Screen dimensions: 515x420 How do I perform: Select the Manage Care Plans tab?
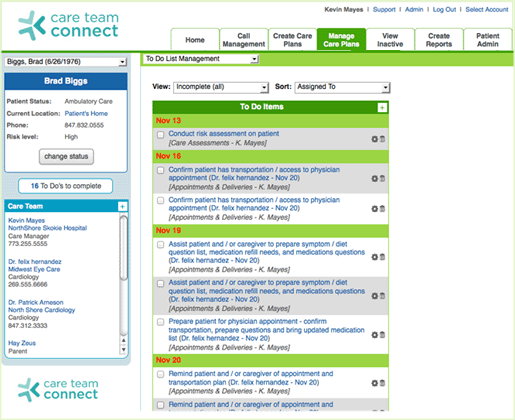click(341, 40)
